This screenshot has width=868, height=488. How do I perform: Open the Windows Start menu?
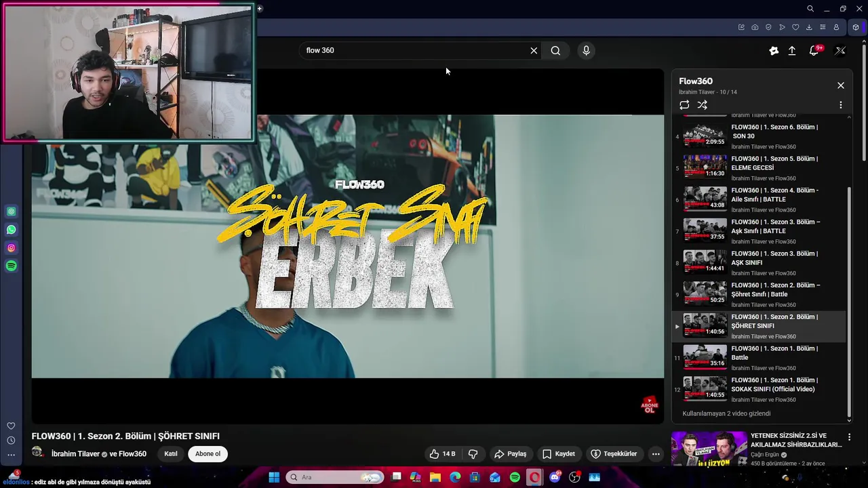[x=274, y=477]
